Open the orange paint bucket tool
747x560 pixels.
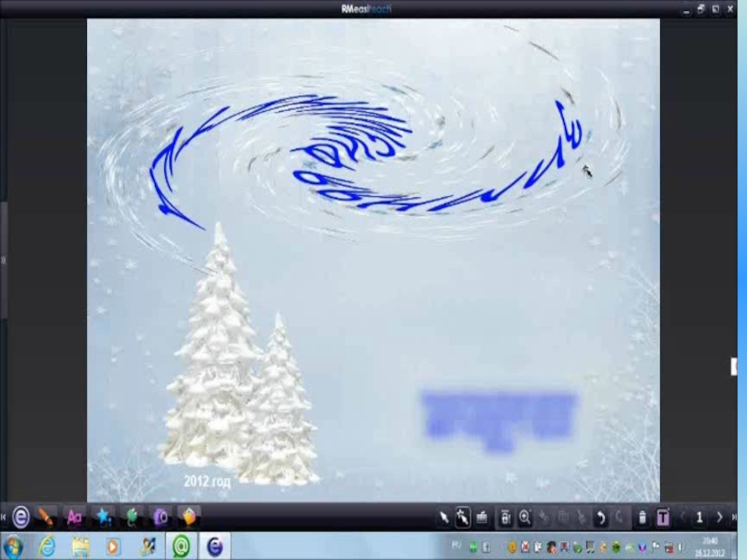click(x=190, y=517)
